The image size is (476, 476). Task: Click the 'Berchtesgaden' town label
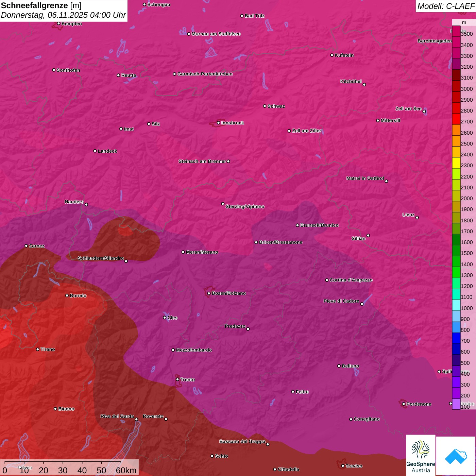[435, 41]
